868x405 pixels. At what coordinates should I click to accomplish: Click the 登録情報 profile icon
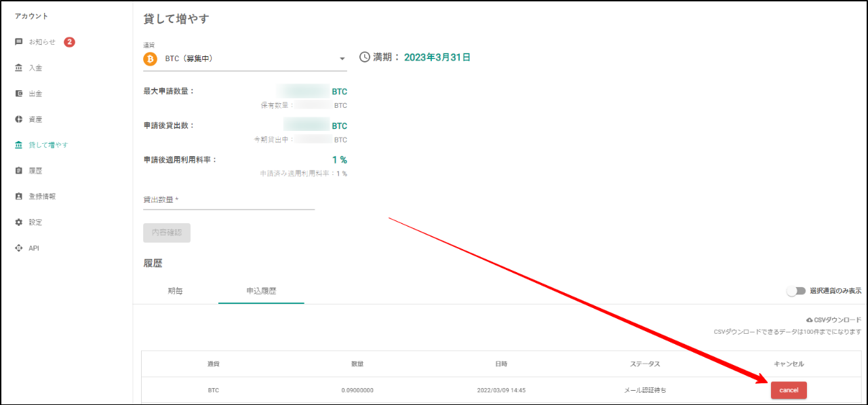click(x=19, y=197)
